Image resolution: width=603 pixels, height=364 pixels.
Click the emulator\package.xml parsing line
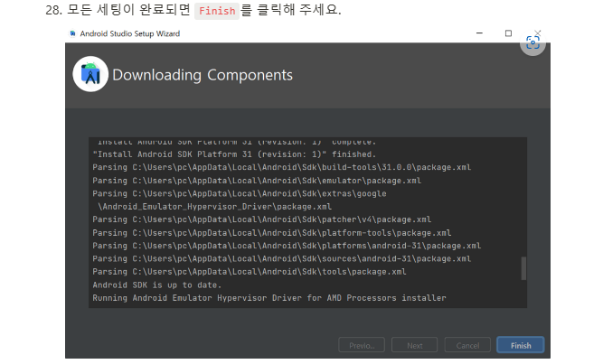[x=257, y=181]
